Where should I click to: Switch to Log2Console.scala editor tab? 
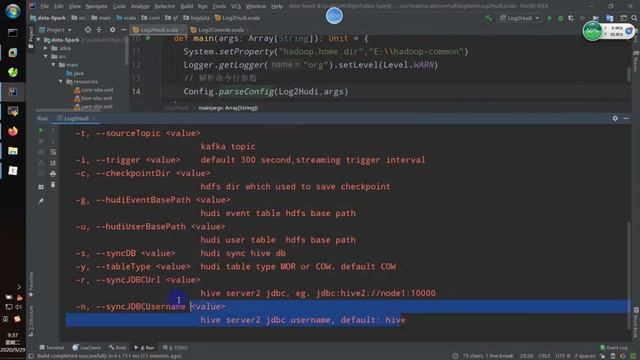pyautogui.click(x=220, y=30)
